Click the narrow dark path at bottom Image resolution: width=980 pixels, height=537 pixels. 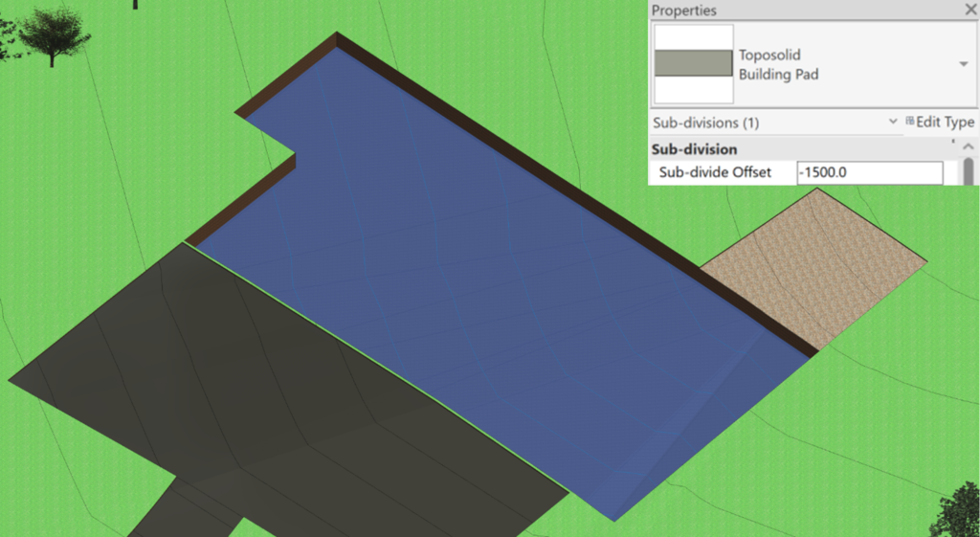pos(182,512)
